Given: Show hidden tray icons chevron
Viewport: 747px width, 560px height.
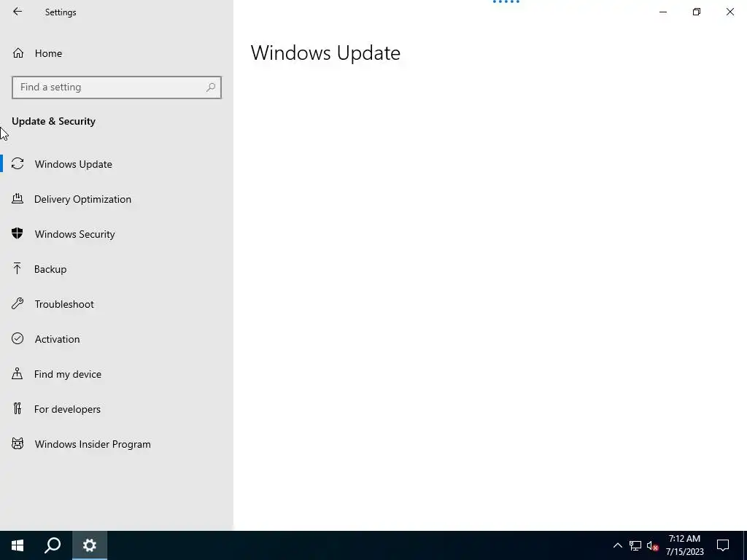Looking at the screenshot, I should (x=617, y=545).
